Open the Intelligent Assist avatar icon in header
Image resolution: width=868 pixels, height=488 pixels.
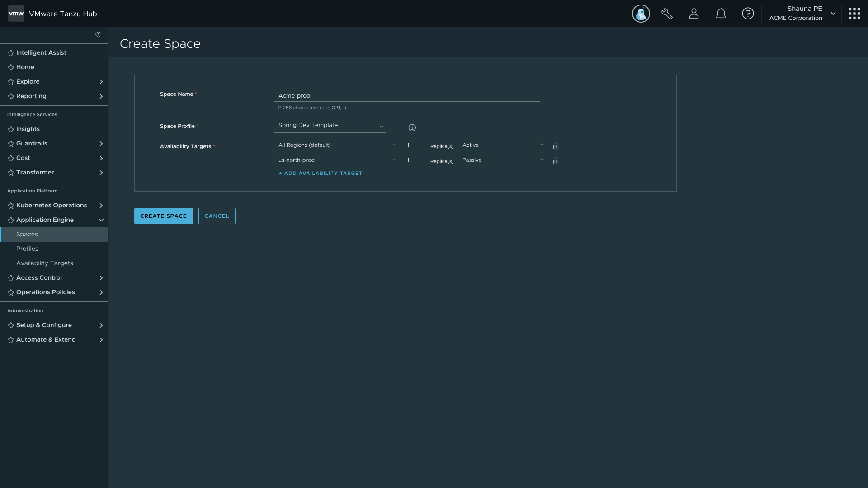(x=641, y=14)
